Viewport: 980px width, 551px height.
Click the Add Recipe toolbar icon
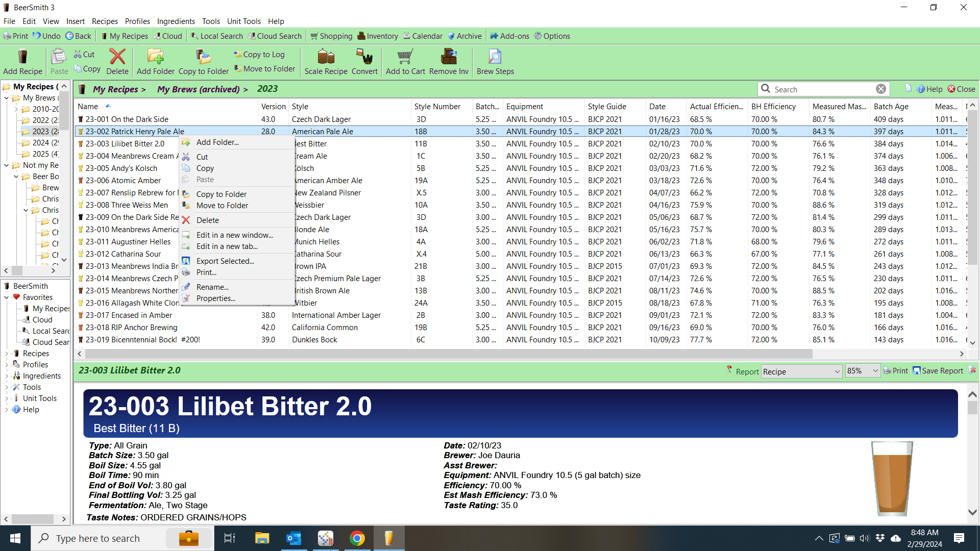point(22,62)
